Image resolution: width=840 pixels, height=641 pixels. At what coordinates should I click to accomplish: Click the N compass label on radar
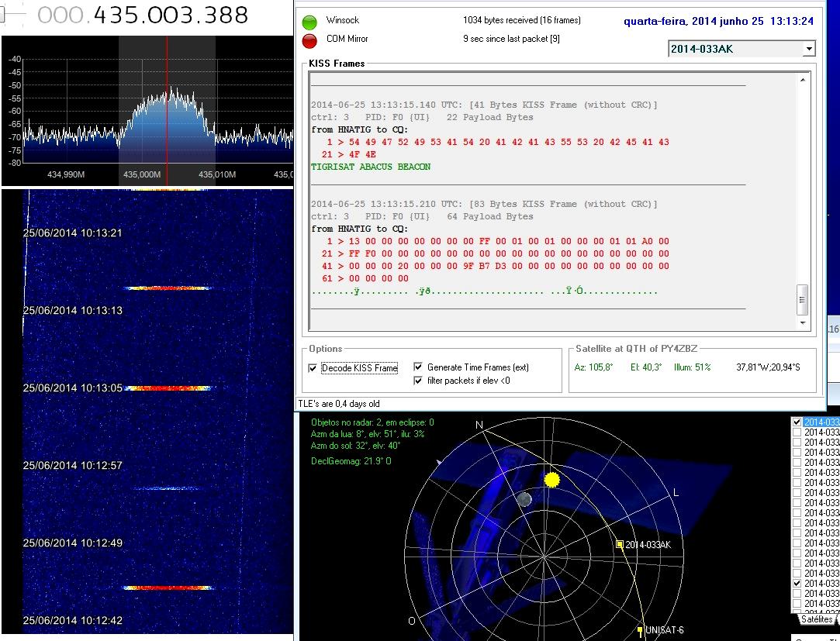coord(479,425)
